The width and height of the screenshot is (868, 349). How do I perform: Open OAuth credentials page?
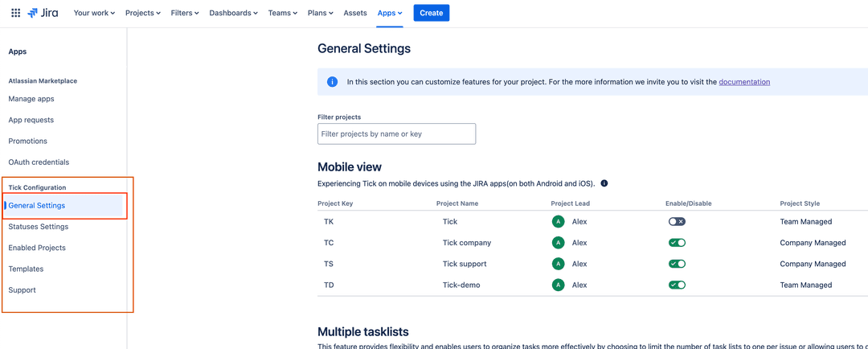pyautogui.click(x=39, y=162)
